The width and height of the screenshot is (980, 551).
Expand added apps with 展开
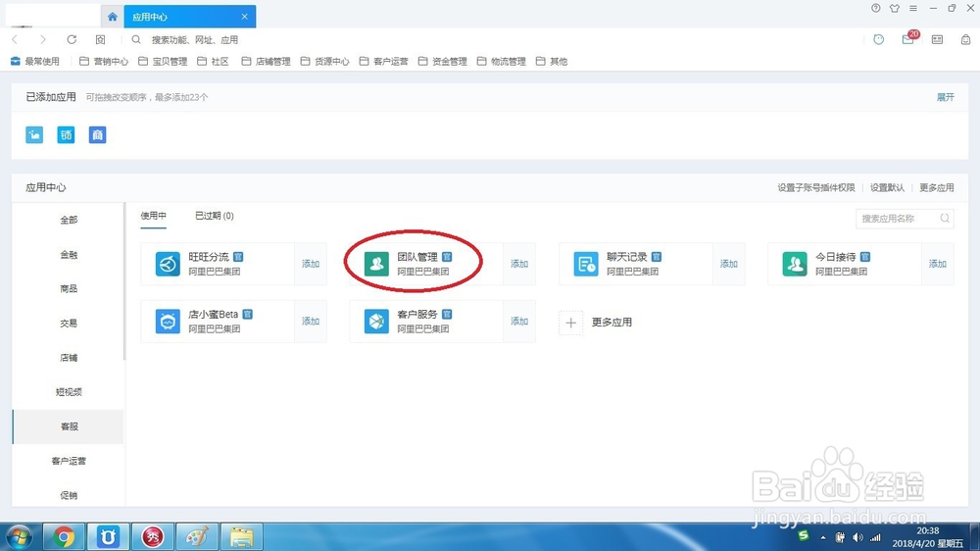945,97
